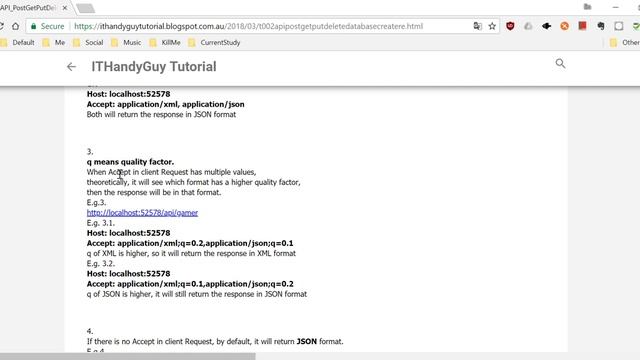Click the orange circle extension icon
This screenshot has height=360, width=640.
[564, 26]
